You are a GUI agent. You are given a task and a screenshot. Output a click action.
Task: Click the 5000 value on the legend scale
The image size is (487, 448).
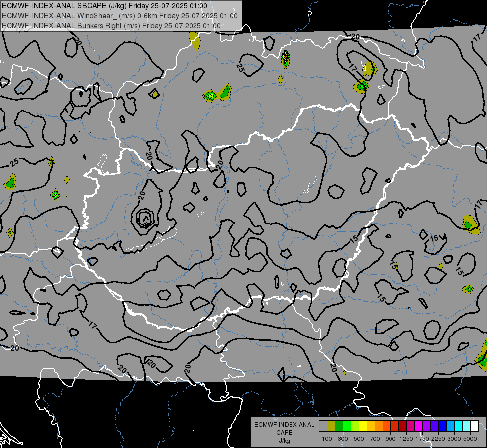click(470, 439)
